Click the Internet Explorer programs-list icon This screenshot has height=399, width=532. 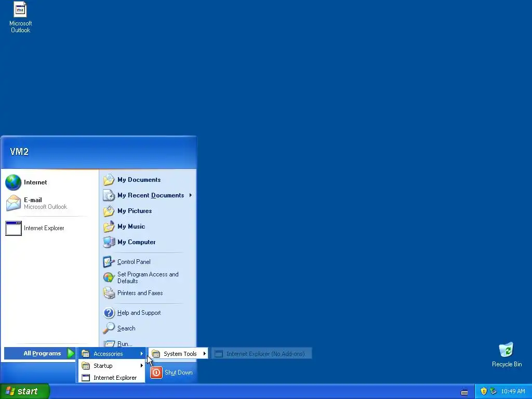click(x=86, y=378)
